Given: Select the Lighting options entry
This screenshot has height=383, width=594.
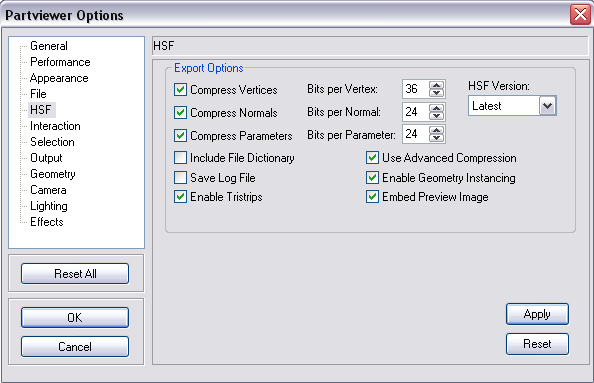Looking at the screenshot, I should 48,206.
